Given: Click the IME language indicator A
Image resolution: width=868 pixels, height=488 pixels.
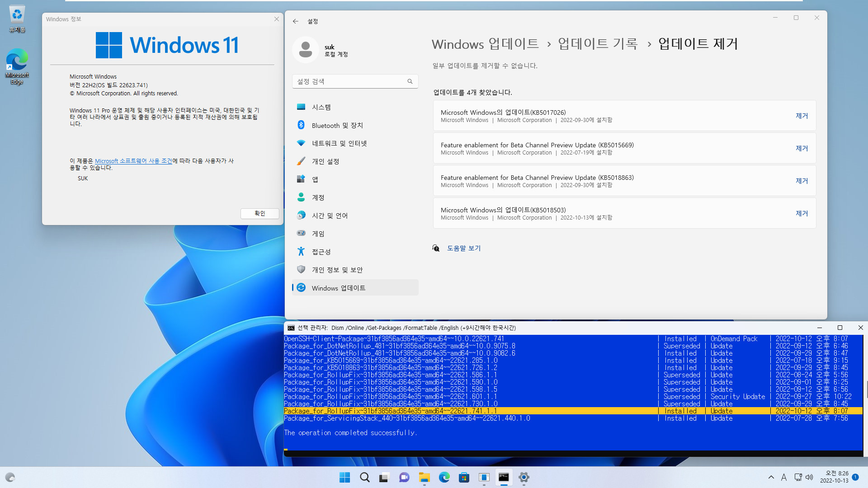Looking at the screenshot, I should 784,477.
